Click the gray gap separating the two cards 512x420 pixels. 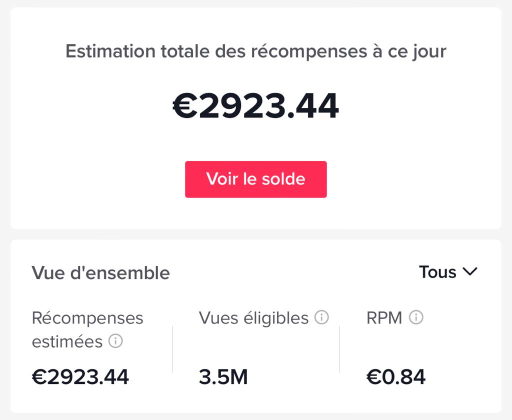255,234
